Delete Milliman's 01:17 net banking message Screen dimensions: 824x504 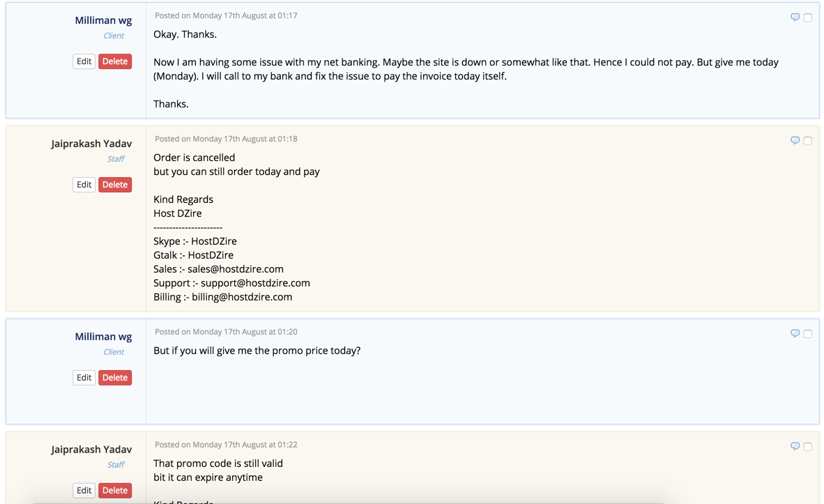click(115, 61)
